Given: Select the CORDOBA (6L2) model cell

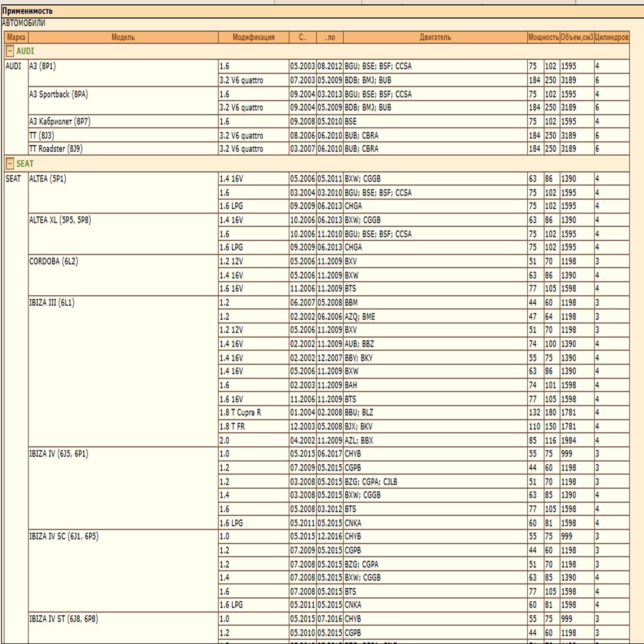Looking at the screenshot, I should (54, 262).
